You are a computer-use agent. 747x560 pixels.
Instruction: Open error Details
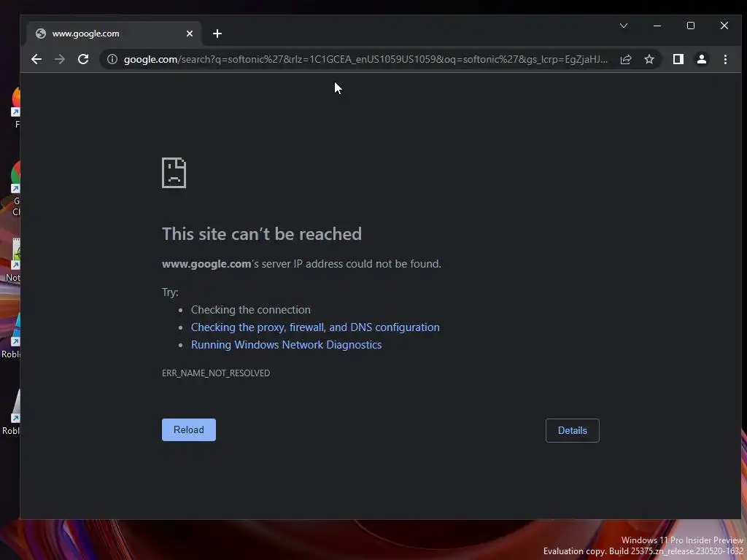(x=572, y=430)
